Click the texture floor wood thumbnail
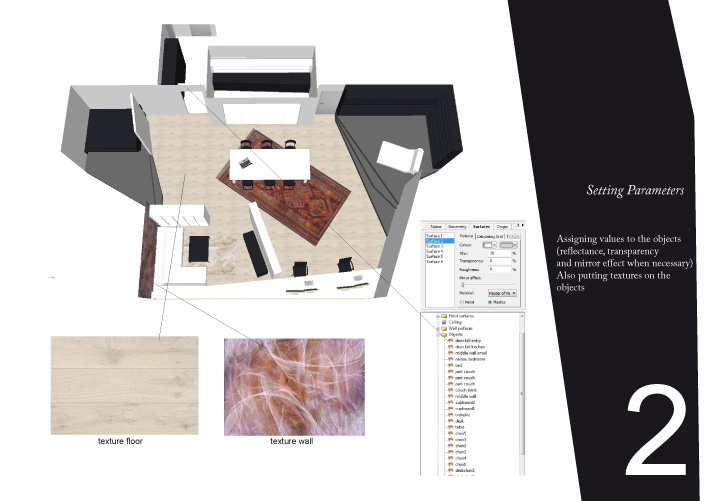709x501 pixels. [x=124, y=386]
